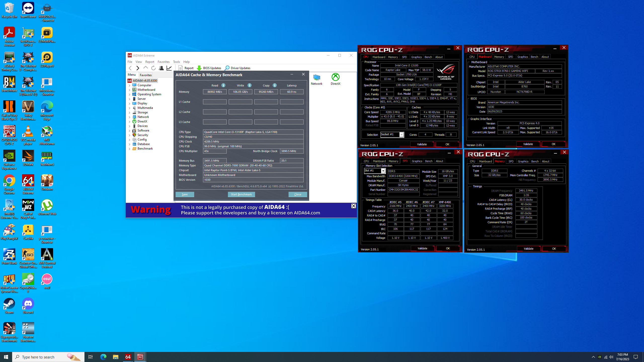Image resolution: width=644 pixels, height=362 pixels.
Task: Open the notification center on taskbar
Action: [636, 357]
